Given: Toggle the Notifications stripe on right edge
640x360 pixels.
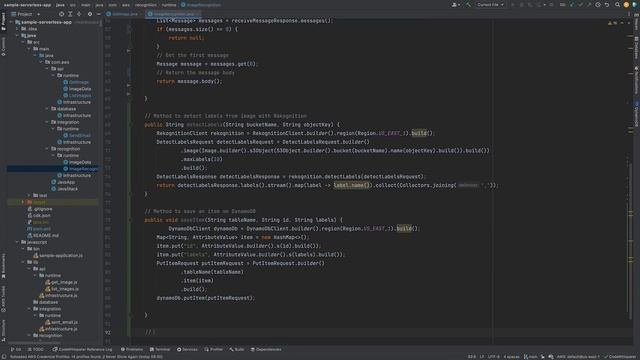Looking at the screenshot, I should [x=636, y=80].
